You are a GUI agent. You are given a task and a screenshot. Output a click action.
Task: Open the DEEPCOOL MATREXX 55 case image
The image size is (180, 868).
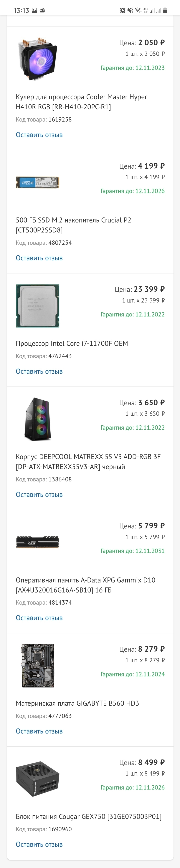(x=38, y=419)
